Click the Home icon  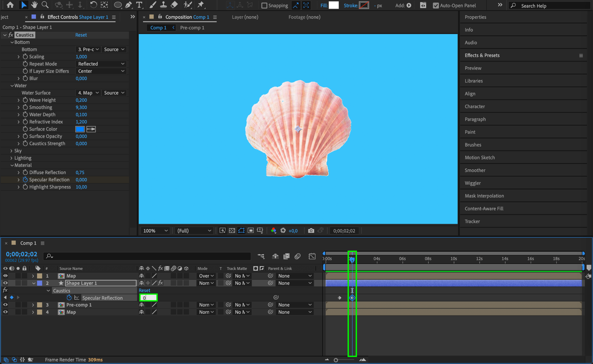10,5
